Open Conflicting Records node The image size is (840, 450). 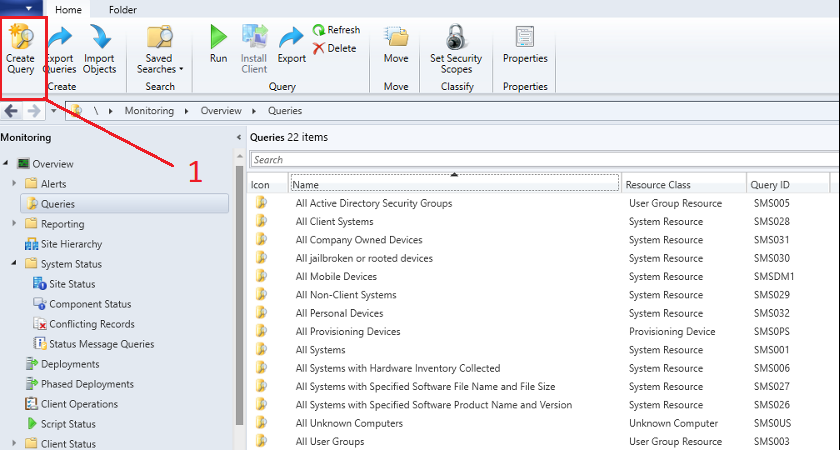pos(92,324)
